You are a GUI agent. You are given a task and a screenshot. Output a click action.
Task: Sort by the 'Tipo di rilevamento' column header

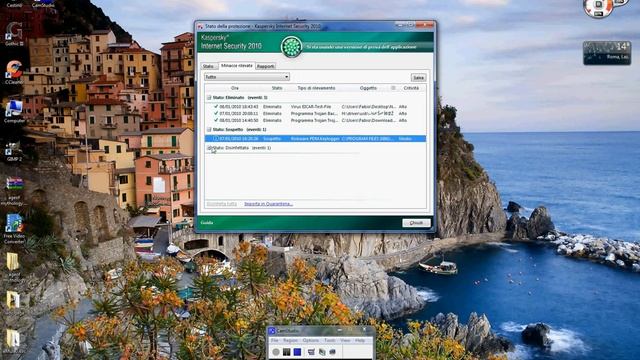click(316, 88)
